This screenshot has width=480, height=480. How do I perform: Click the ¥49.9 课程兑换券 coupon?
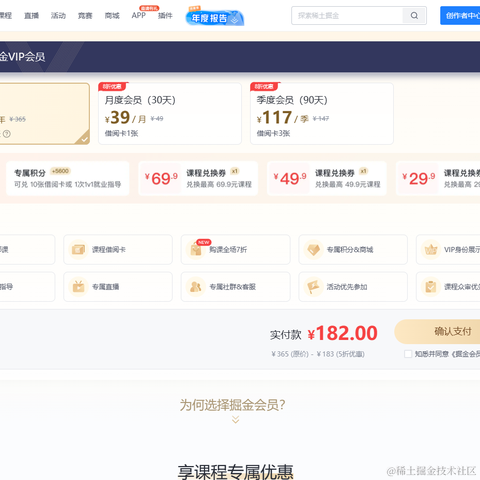[x=327, y=178]
